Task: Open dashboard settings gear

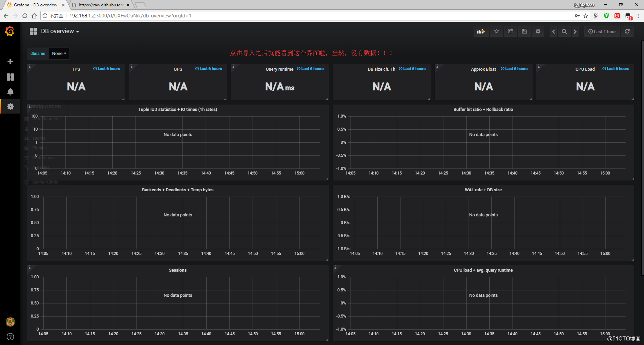Action: click(x=538, y=31)
